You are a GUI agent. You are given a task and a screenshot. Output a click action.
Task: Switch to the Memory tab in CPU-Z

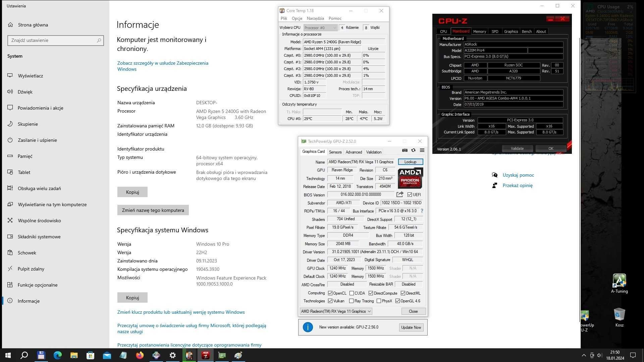pyautogui.click(x=479, y=32)
